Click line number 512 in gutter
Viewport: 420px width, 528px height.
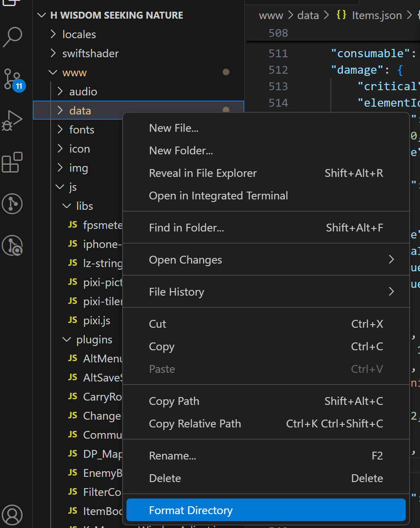point(278,70)
